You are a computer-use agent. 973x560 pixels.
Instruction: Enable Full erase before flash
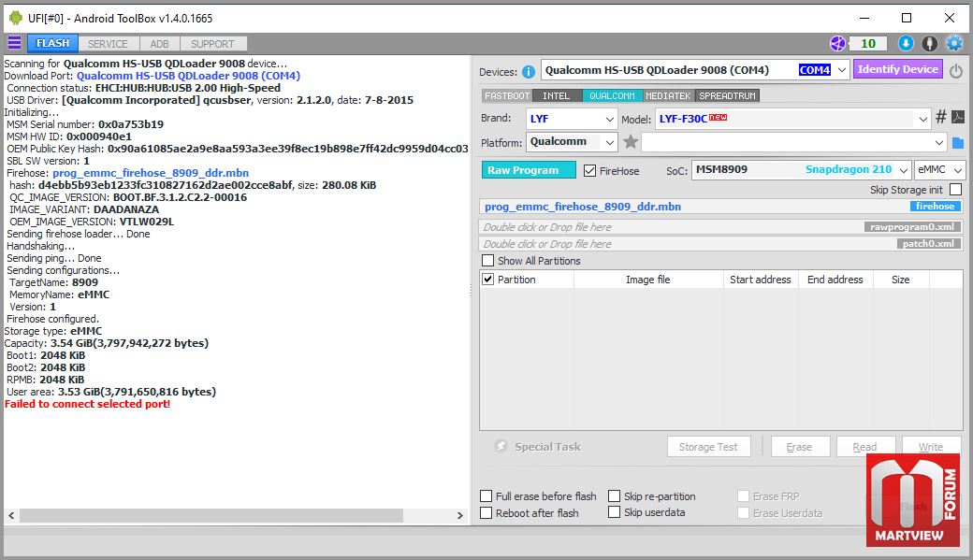(486, 496)
